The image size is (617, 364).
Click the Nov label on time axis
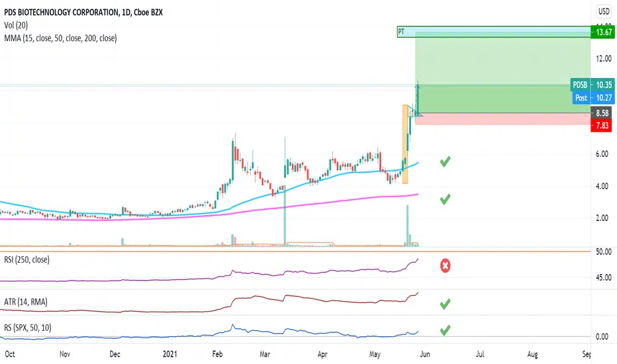[65, 354]
